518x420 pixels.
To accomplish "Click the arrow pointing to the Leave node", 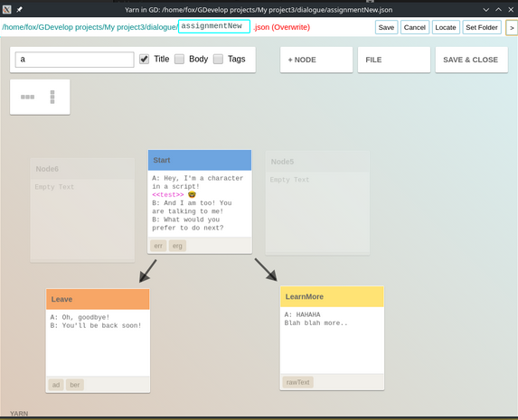I will [147, 271].
